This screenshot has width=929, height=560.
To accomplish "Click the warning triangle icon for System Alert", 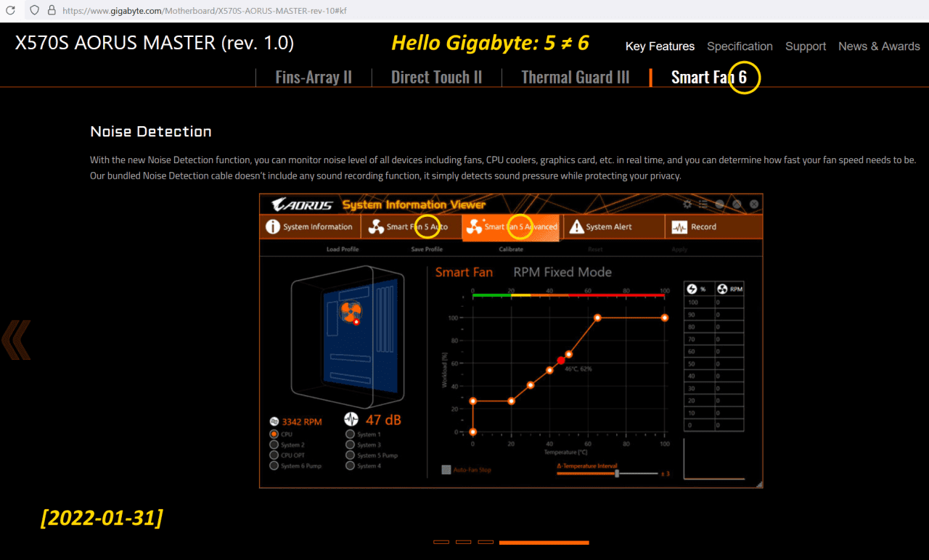I will click(576, 227).
